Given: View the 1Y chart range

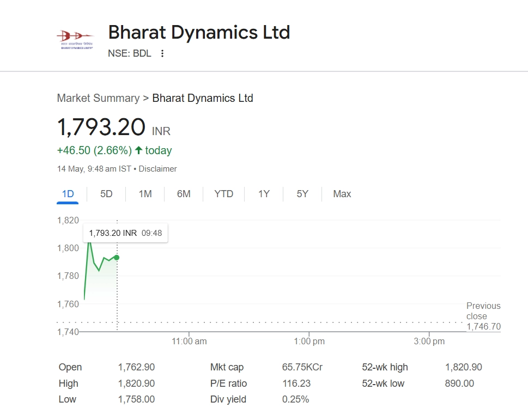Looking at the screenshot, I should tap(264, 194).
